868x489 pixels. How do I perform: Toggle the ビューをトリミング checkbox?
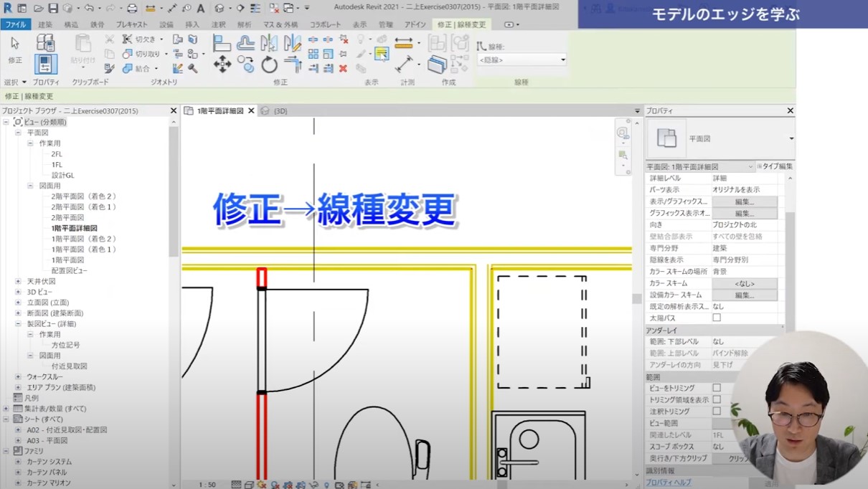(716, 388)
